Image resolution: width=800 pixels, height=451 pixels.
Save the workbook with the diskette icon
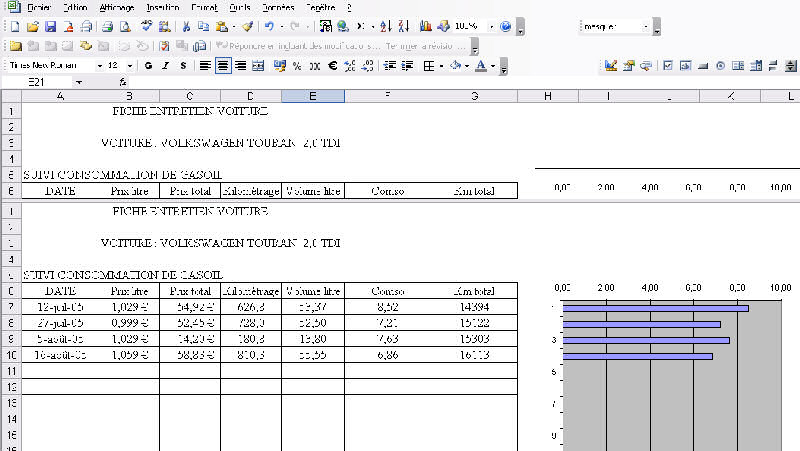pos(50,26)
